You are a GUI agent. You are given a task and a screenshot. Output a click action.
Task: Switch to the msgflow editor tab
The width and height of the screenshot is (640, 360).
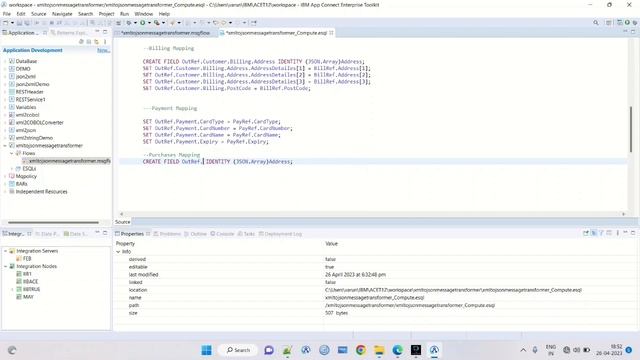pyautogui.click(x=165, y=33)
